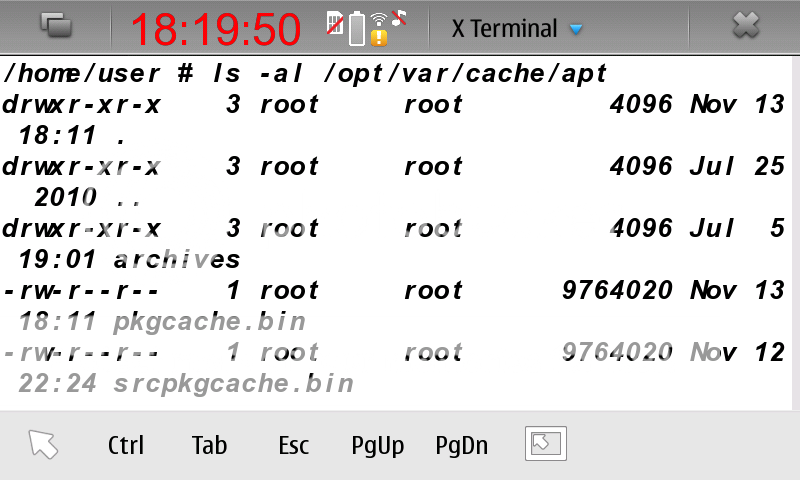The height and width of the screenshot is (480, 800).
Task: Open the X Terminal title menu
Action: point(504,29)
